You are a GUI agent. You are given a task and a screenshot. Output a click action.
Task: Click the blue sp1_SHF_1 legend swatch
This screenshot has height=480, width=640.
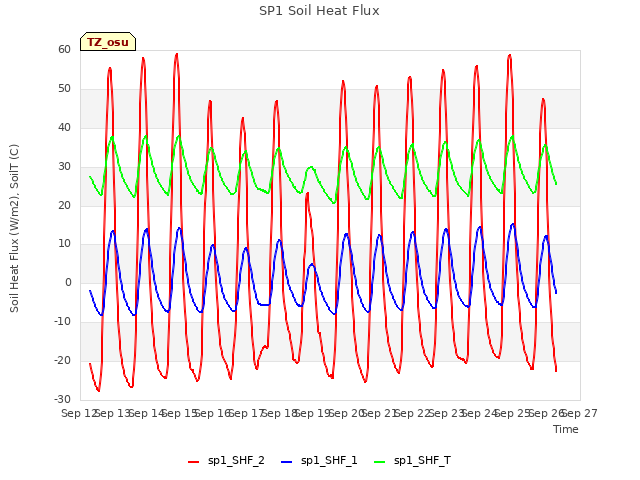click(x=287, y=462)
